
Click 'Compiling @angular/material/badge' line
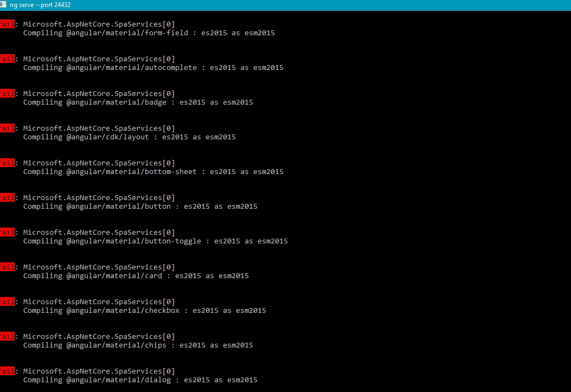138,102
